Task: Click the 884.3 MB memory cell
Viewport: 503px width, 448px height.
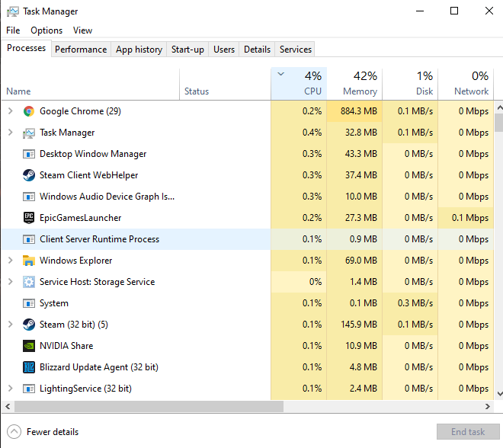Action: (x=354, y=111)
